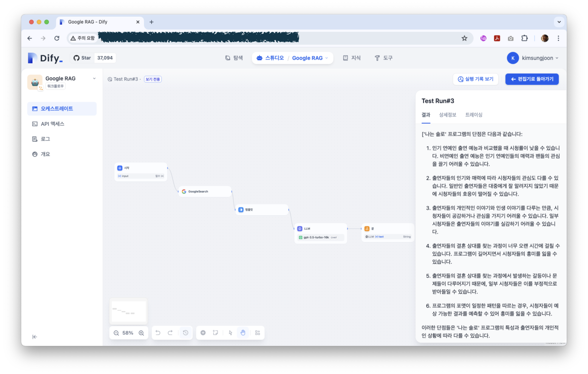Open the kimsungjoon account menu

pyautogui.click(x=533, y=58)
